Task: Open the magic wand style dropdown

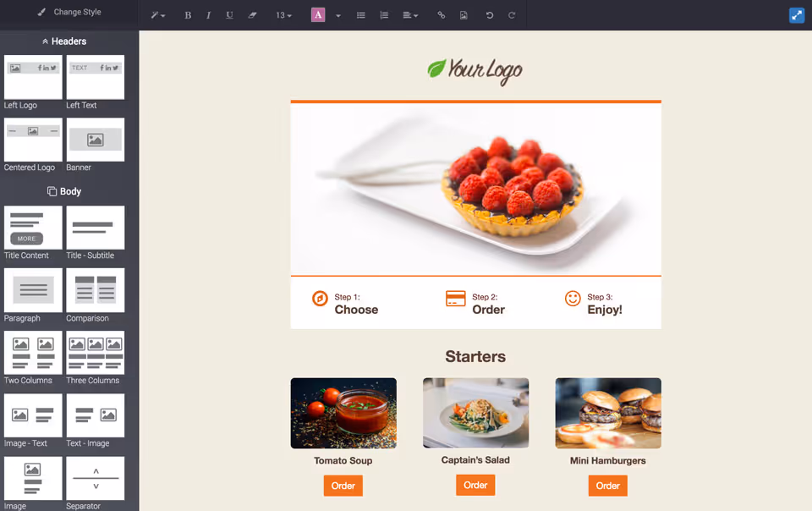Action: click(158, 15)
